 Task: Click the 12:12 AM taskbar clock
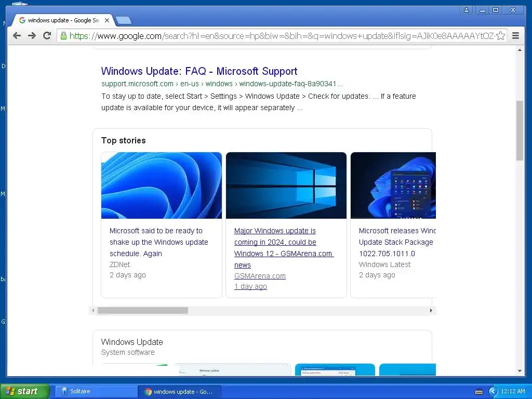point(513,391)
